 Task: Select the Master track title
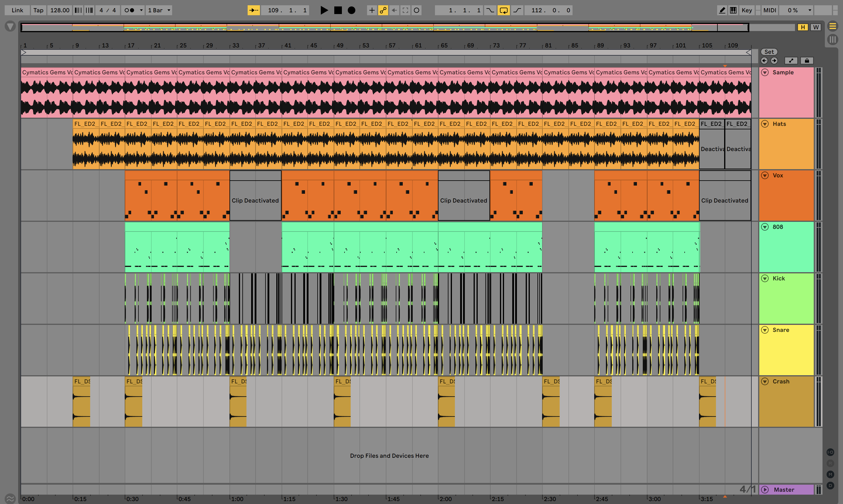coord(784,490)
